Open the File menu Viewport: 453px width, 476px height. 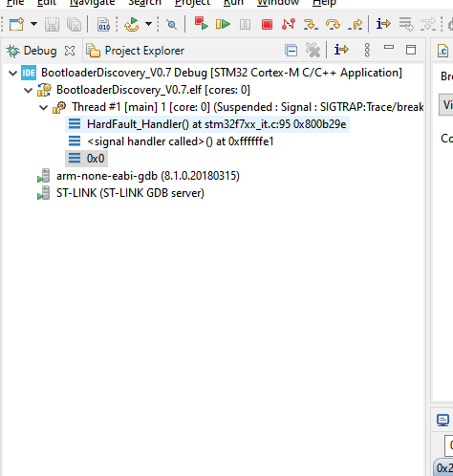coord(15,3)
